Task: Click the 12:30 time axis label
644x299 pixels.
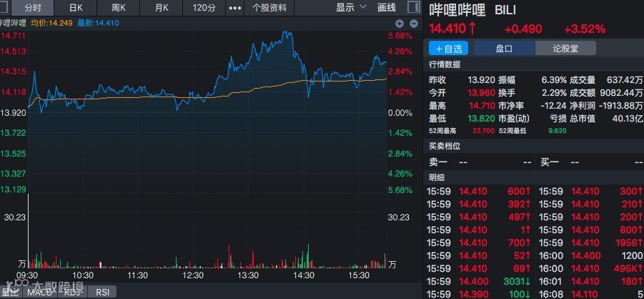Action: click(193, 275)
